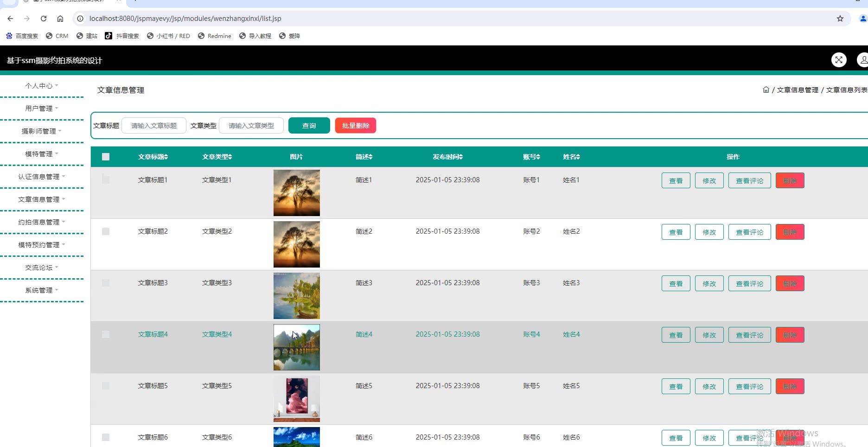Click the red 删除 button for 文章标题2
868x447 pixels.
(790, 232)
